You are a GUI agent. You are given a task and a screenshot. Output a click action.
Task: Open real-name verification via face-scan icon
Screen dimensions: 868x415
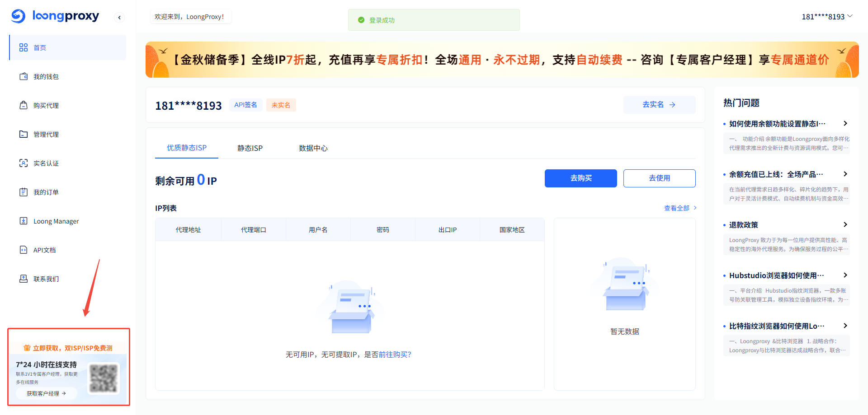tap(24, 163)
